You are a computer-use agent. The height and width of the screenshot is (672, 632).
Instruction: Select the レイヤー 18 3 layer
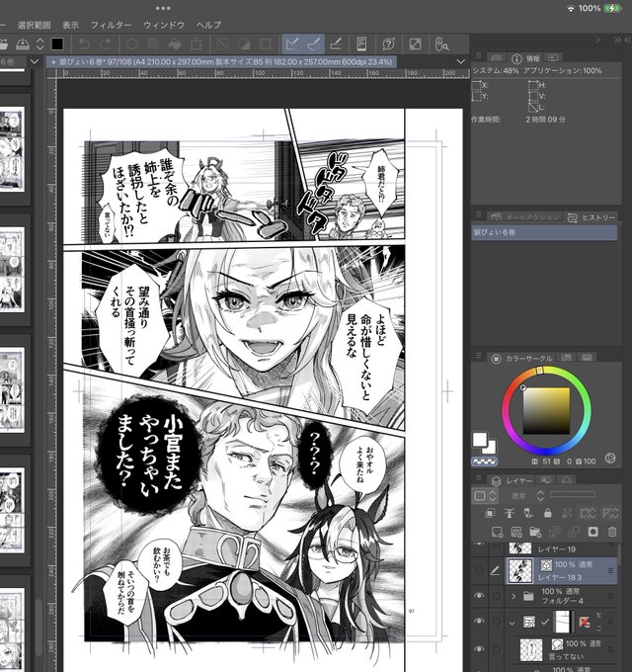tap(561, 571)
